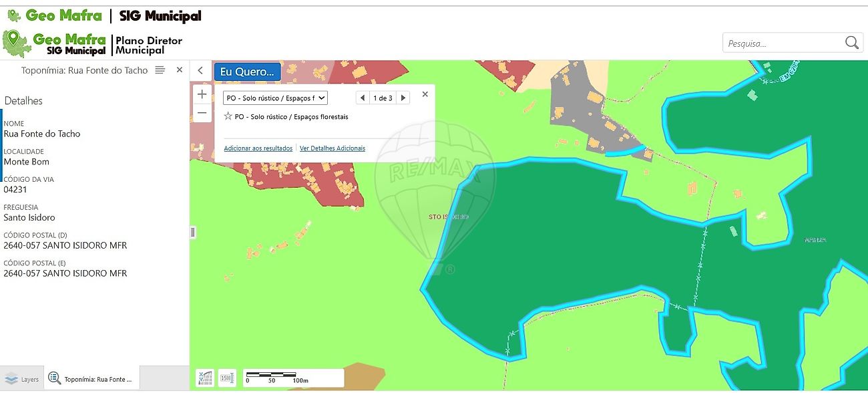Zoom in the map with plus button
Image resolution: width=868 pixels, height=393 pixels.
coord(202,94)
